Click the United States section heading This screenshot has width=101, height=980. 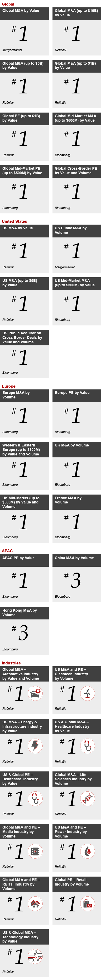coord(14,221)
